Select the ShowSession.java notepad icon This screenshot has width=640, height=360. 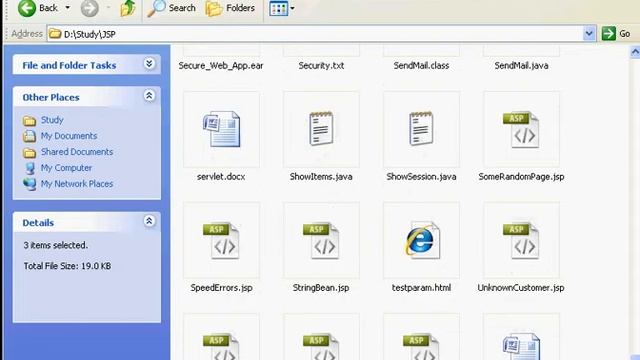point(421,129)
